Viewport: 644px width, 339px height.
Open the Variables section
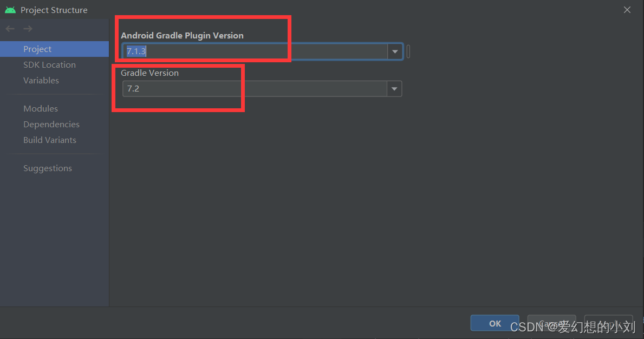pyautogui.click(x=41, y=81)
